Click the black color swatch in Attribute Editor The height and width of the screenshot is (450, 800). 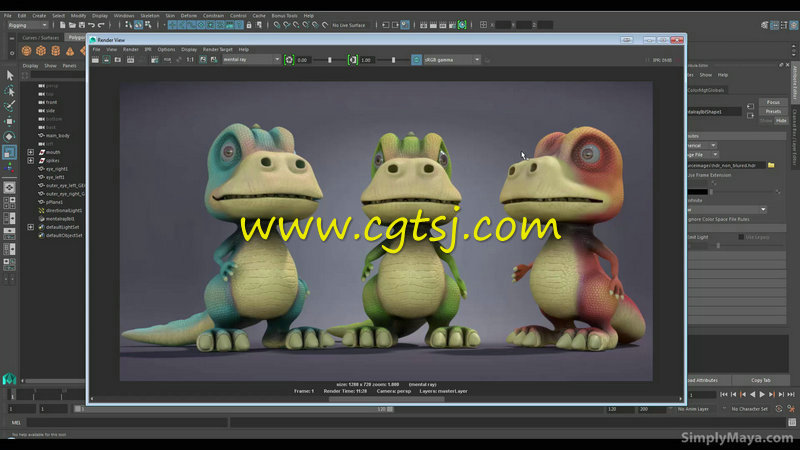pyautogui.click(x=698, y=192)
